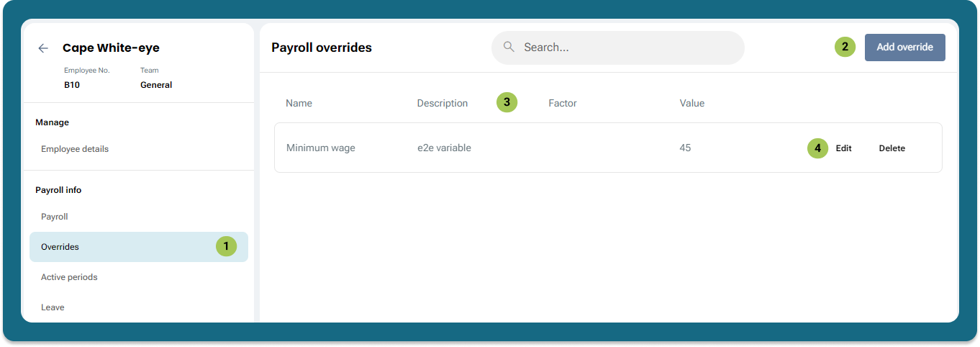Screen dimensions: 980x347
Task: Select Overrides in the Payroll info section
Action: tap(60, 247)
